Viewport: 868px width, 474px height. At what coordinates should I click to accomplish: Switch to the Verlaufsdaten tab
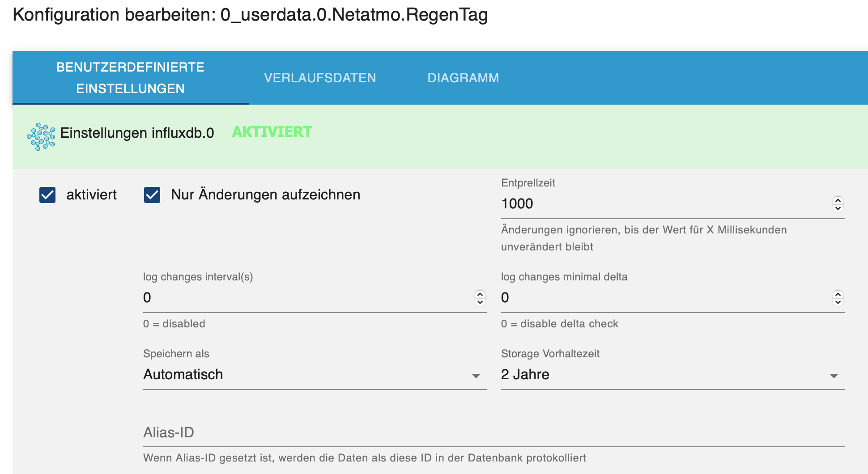(x=320, y=78)
